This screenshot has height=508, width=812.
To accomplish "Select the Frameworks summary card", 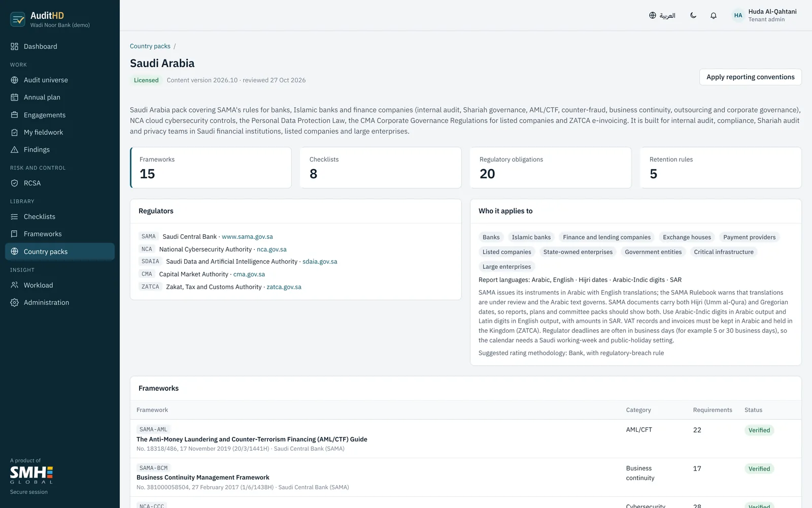I will pyautogui.click(x=211, y=168).
